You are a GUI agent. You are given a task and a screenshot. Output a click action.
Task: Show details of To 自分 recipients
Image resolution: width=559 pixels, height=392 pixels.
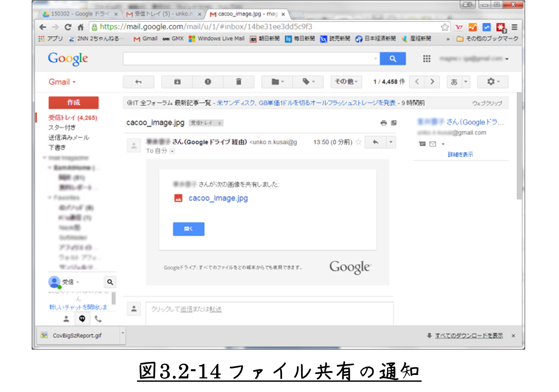(172, 151)
